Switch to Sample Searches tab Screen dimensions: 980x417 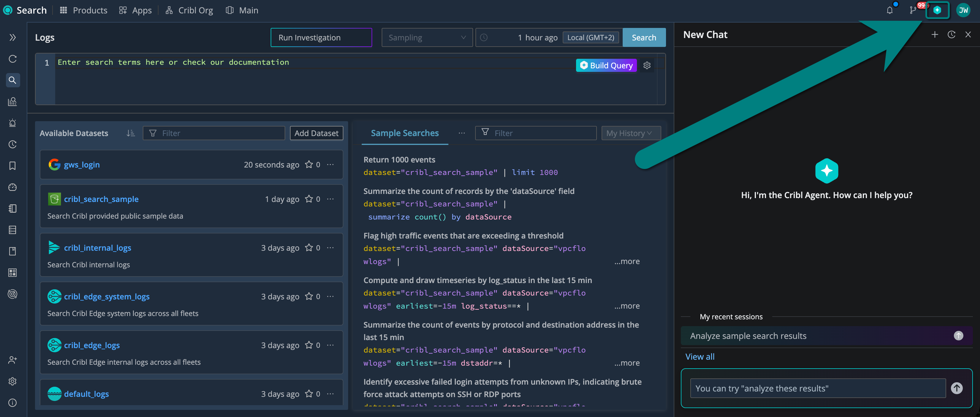pos(405,133)
